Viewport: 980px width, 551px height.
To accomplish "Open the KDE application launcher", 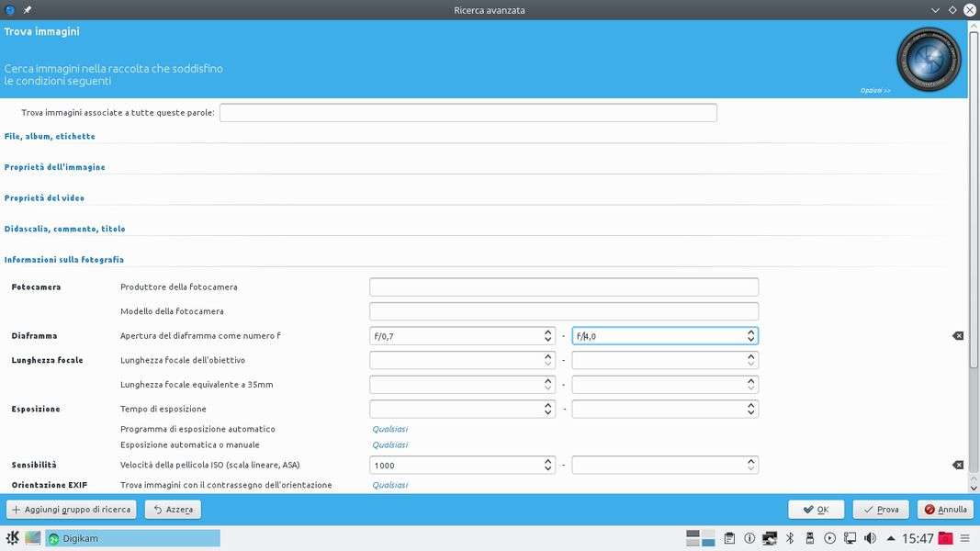I will (x=13, y=538).
